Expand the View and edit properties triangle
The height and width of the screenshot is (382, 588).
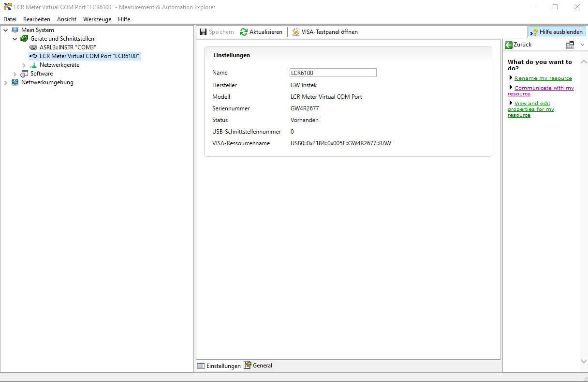pyautogui.click(x=511, y=103)
